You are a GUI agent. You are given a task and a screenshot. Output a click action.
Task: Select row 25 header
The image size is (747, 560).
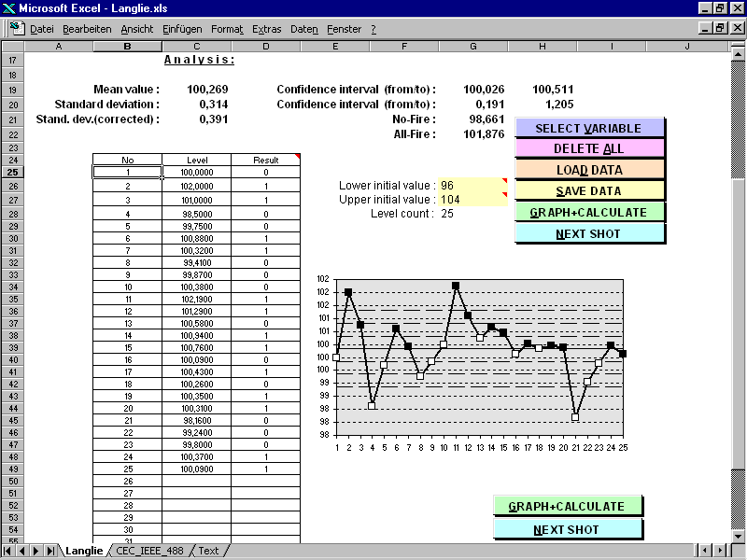pos(13,173)
